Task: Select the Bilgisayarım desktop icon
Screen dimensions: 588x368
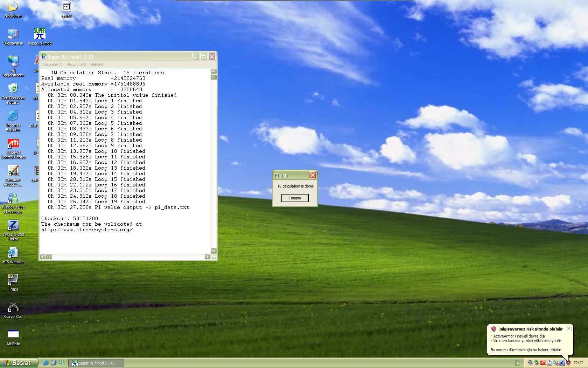Action: tap(13, 37)
